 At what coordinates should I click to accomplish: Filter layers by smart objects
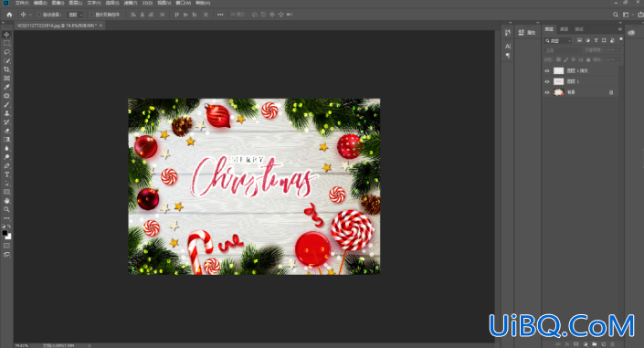(x=612, y=40)
